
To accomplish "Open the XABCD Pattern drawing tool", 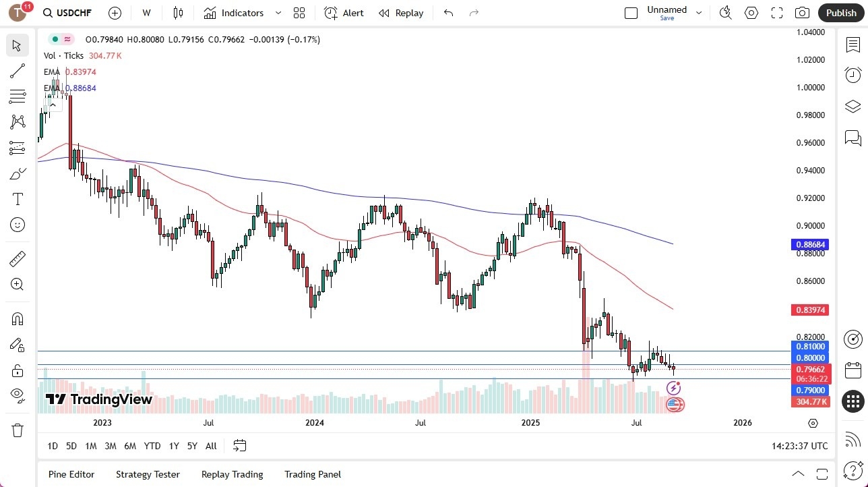I will 17,121.
